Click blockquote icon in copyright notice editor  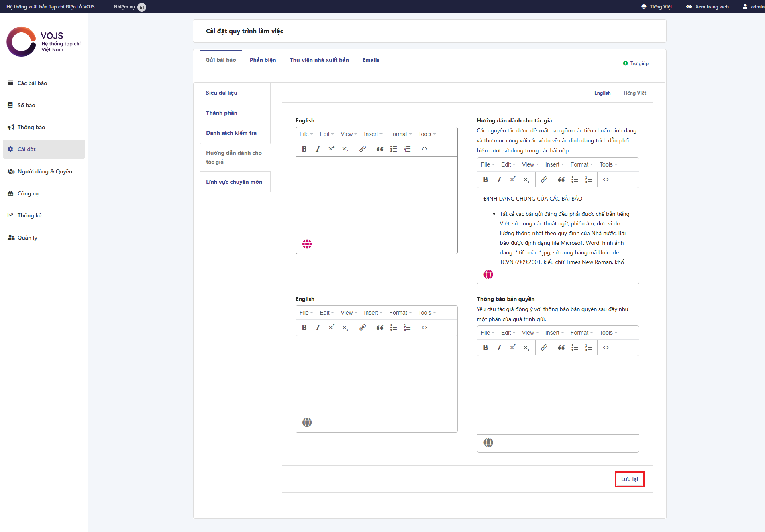tap(561, 347)
